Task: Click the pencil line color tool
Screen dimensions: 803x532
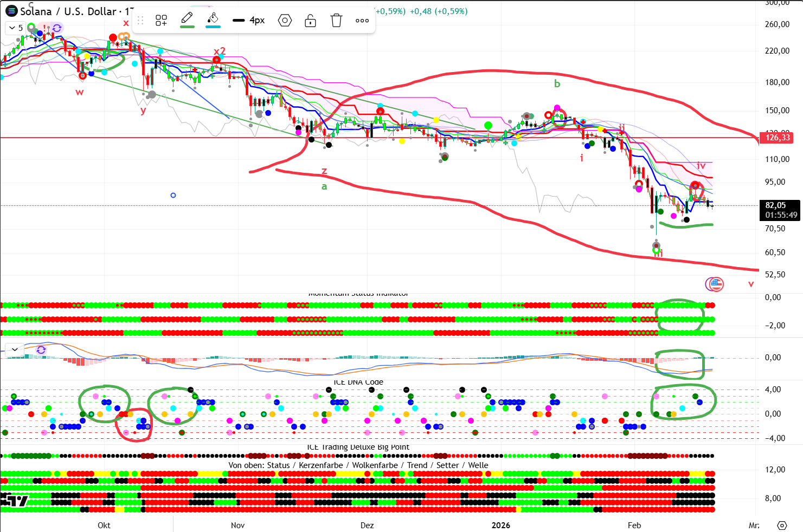Action: 187,20
